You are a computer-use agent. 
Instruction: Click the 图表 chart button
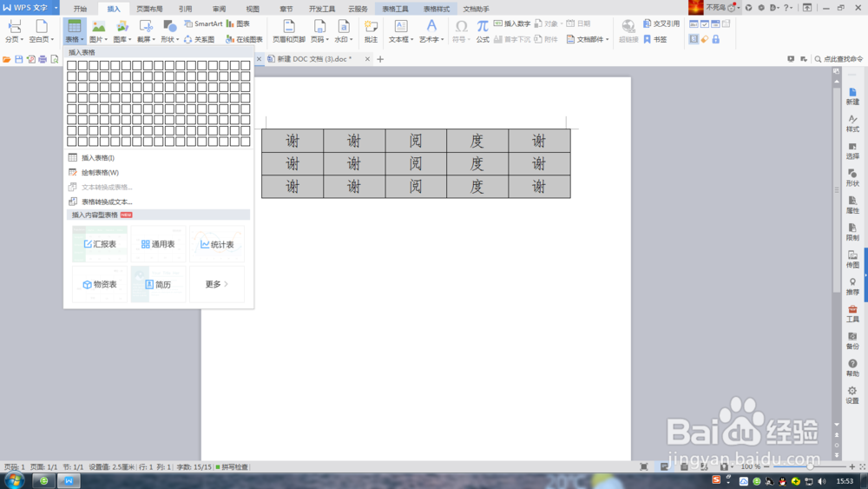pyautogui.click(x=238, y=23)
